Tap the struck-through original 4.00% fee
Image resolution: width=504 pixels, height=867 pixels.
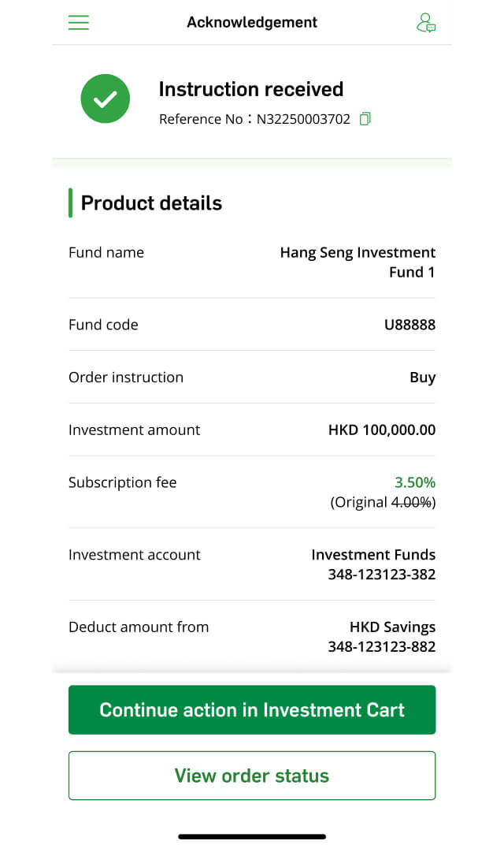[x=411, y=502]
